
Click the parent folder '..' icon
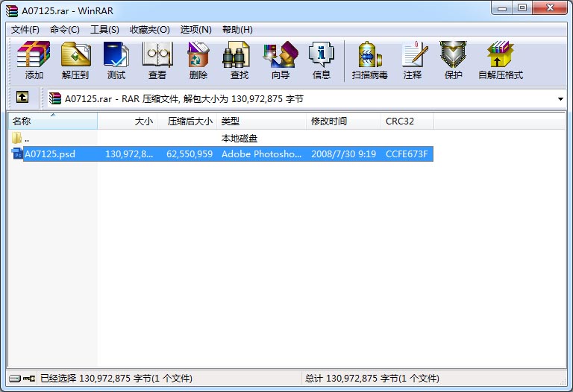16,138
